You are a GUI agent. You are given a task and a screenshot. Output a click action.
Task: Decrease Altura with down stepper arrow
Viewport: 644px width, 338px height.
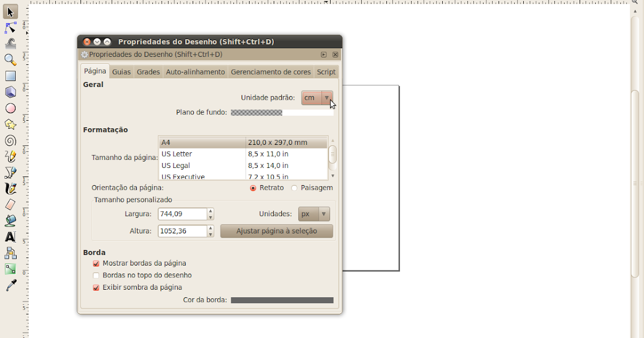coord(210,234)
